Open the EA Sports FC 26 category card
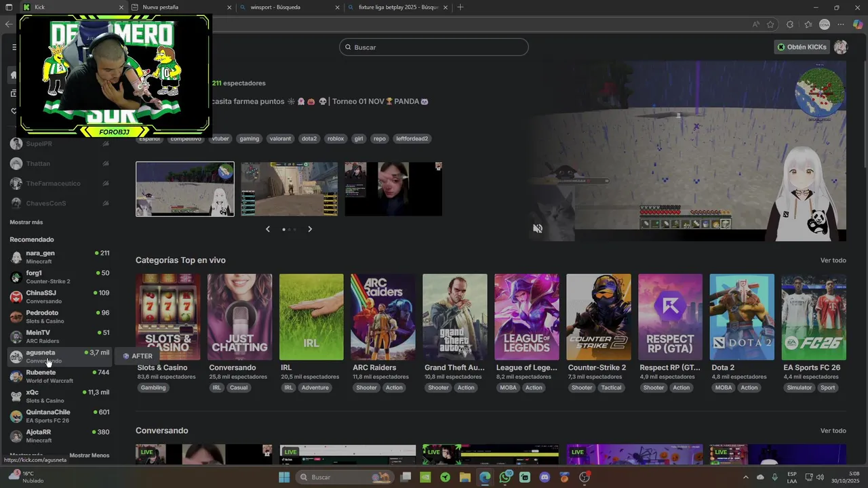Image resolution: width=868 pixels, height=488 pixels. [814, 317]
